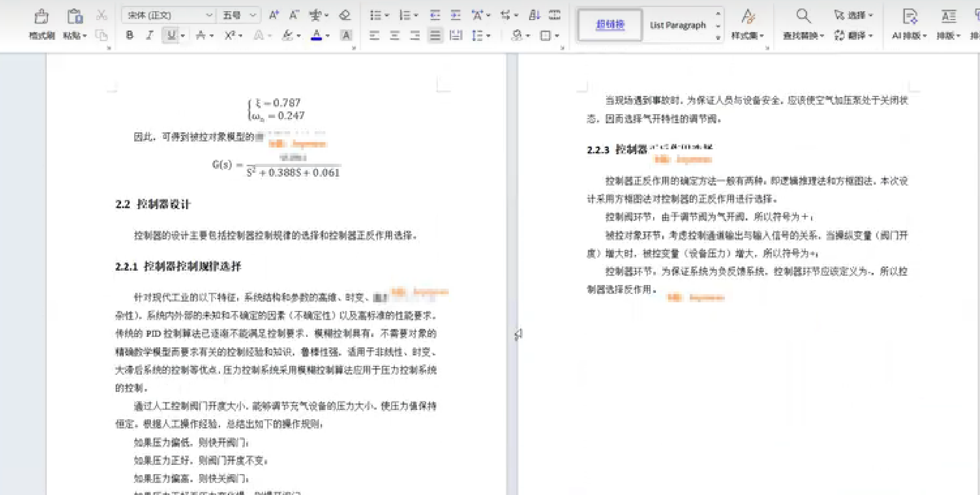Click the heading 2.2 text
Screen dimensions: 980x495
tap(153, 204)
